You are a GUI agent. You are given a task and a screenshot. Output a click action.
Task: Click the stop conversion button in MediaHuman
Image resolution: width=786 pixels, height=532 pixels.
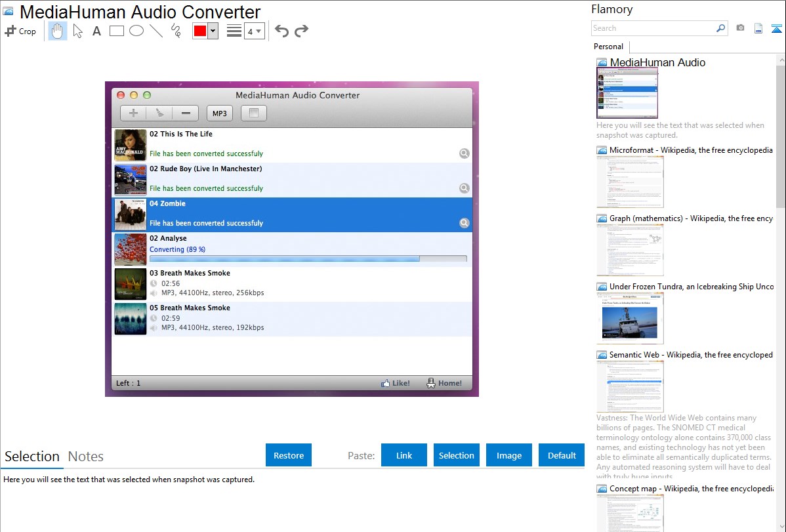[x=254, y=113]
